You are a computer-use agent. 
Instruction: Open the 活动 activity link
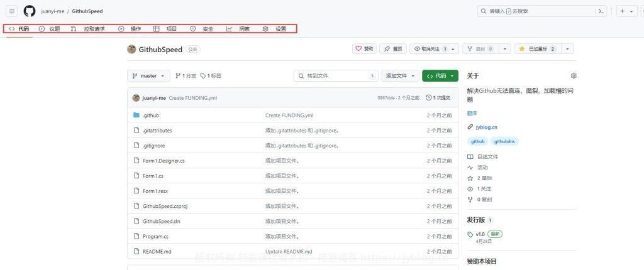tap(478, 168)
